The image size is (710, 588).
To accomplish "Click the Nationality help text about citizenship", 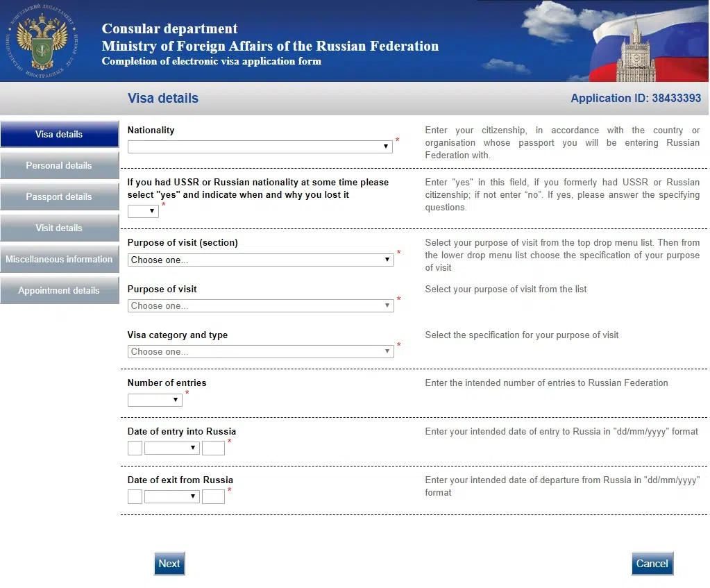I will click(562, 143).
